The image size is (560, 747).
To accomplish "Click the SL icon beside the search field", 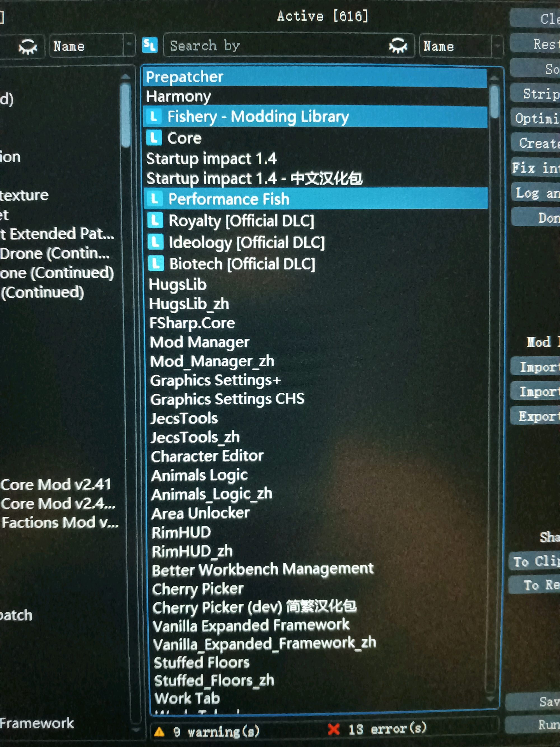I will click(x=150, y=45).
